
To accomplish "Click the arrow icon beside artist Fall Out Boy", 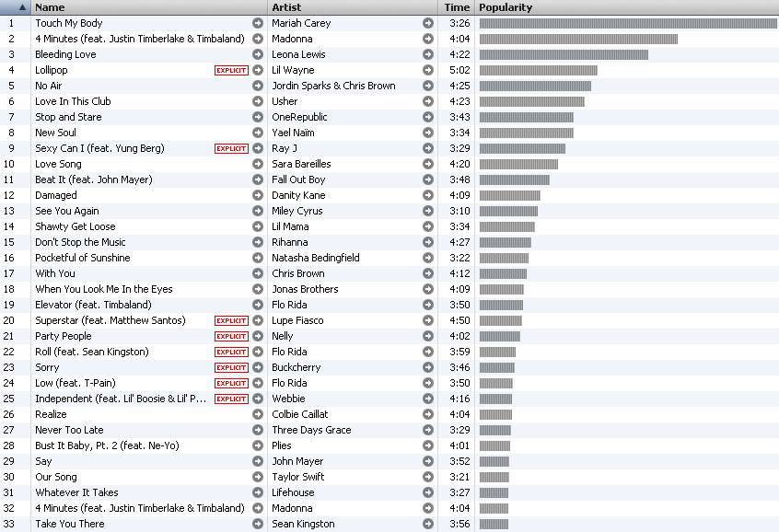I will 428,179.
